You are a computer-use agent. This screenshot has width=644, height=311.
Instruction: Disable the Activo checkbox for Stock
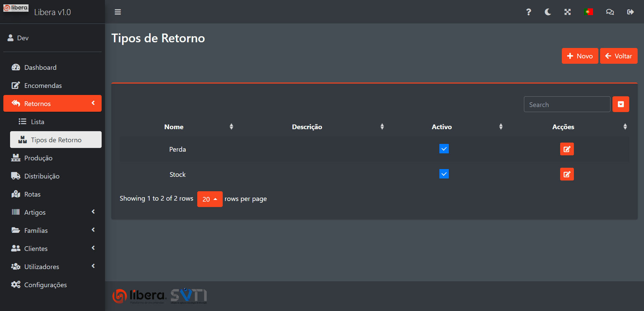[x=444, y=174]
